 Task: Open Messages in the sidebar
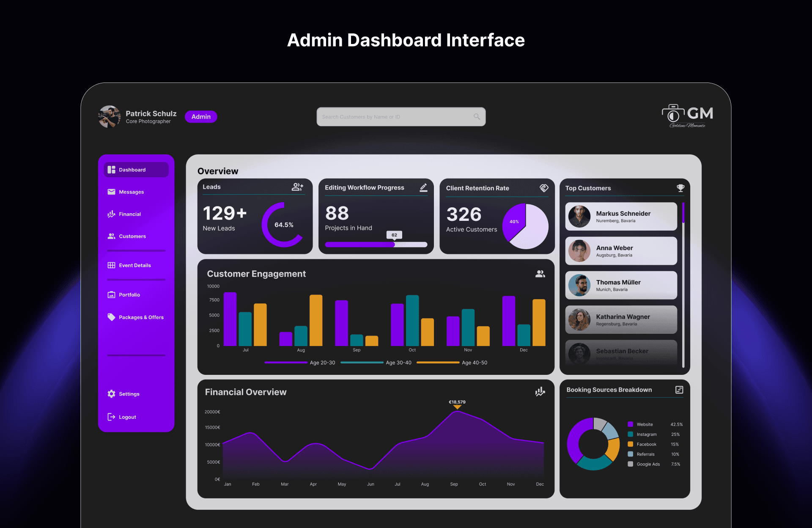[131, 192]
